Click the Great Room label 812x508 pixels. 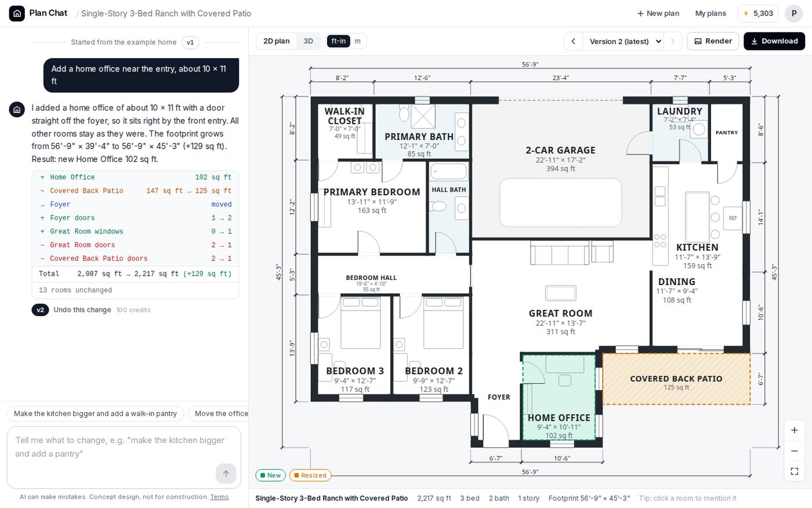pos(560,314)
